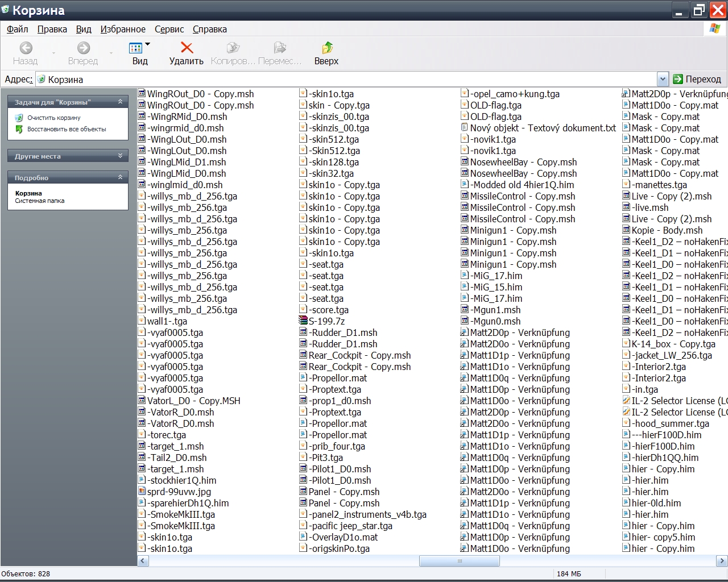Viewport: 728px width, 582px height.
Task: Expand the 'Другие места' panel
Action: [x=120, y=156]
